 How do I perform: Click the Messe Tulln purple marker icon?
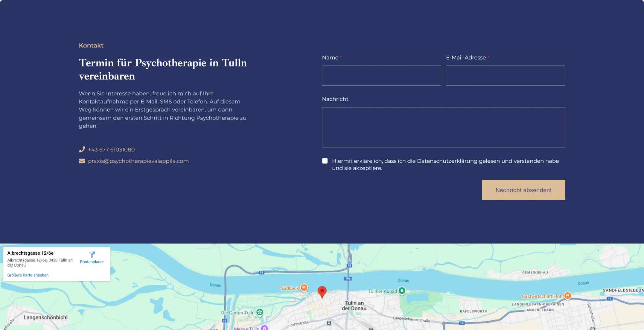tap(264, 328)
